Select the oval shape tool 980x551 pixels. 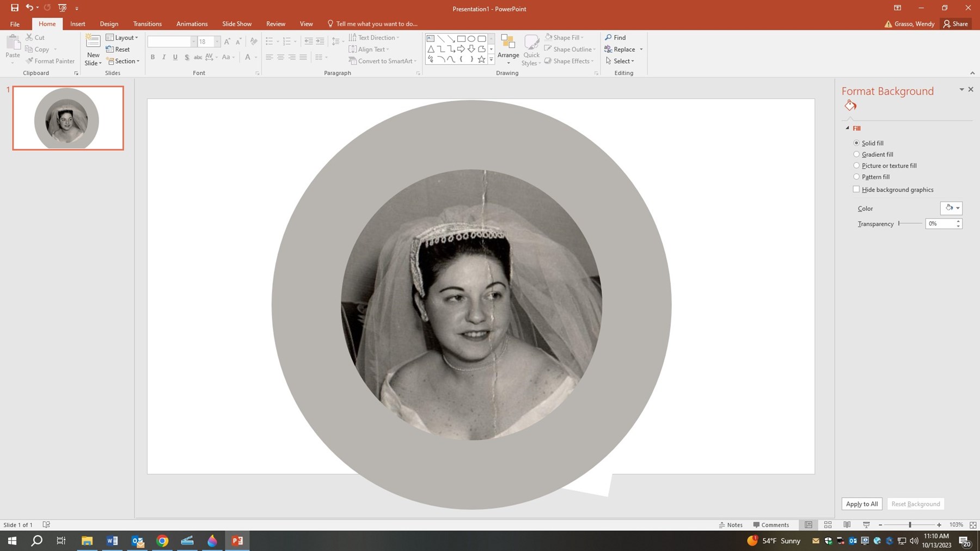click(471, 38)
